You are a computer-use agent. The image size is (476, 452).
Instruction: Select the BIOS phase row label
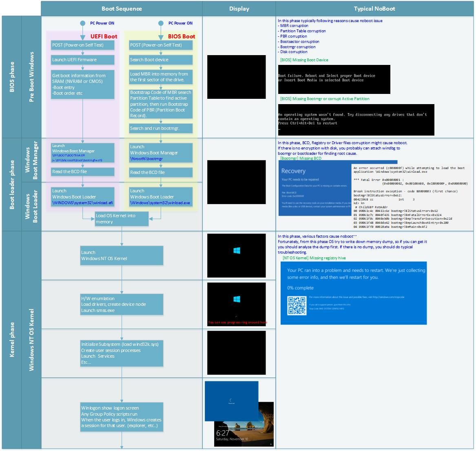click(12, 77)
